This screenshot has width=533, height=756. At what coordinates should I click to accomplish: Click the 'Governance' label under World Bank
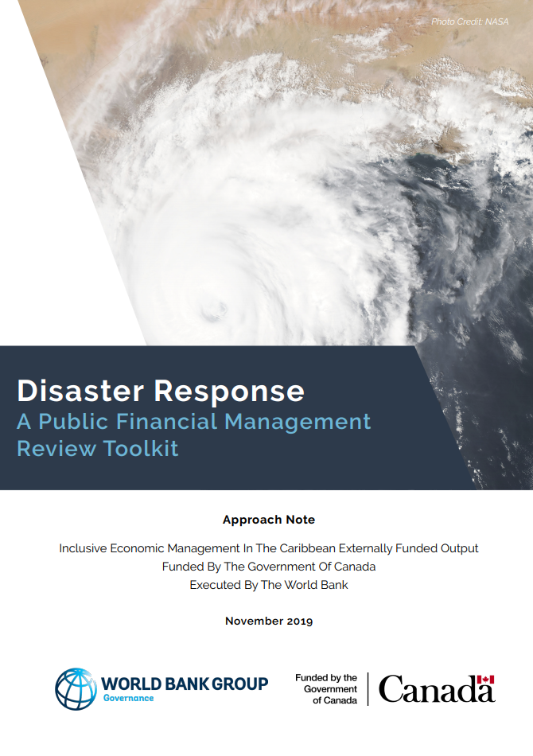[128, 698]
